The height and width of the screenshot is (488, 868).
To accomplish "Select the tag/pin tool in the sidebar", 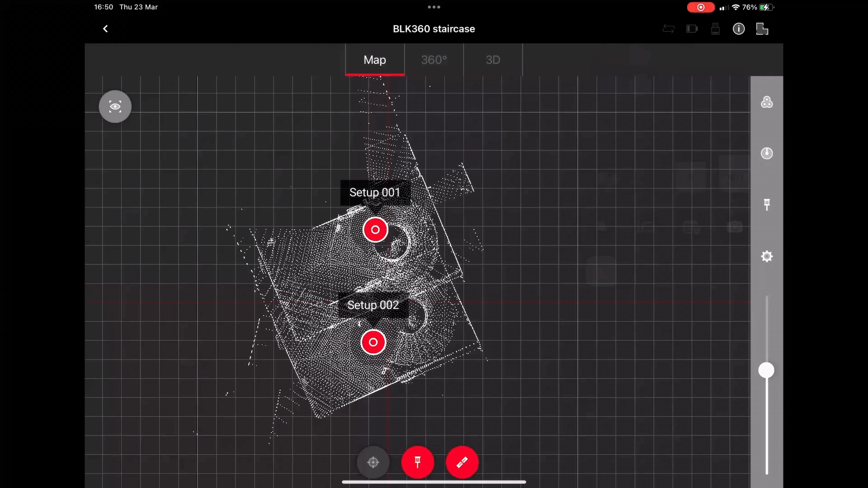I will (x=767, y=204).
